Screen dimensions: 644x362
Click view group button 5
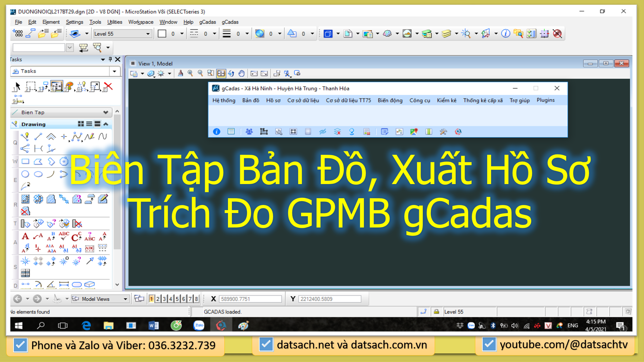click(177, 299)
